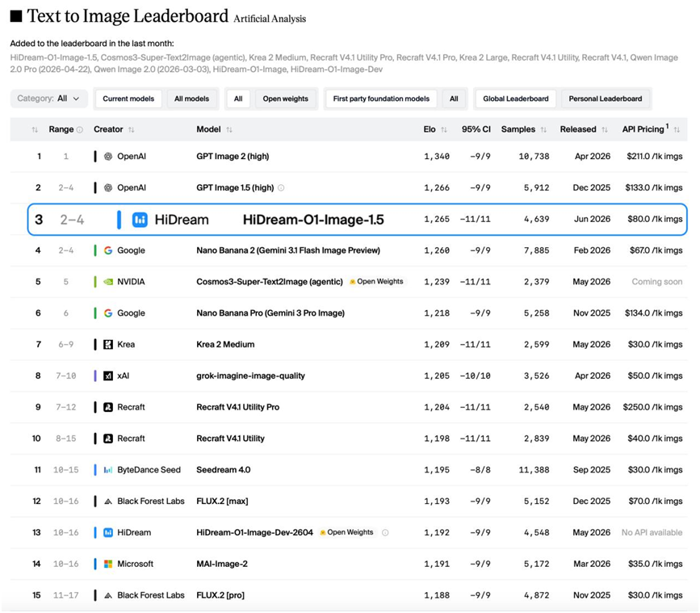Click Google logo in Nano Banana 2 row
The width and height of the screenshot is (700, 613).
108,250
